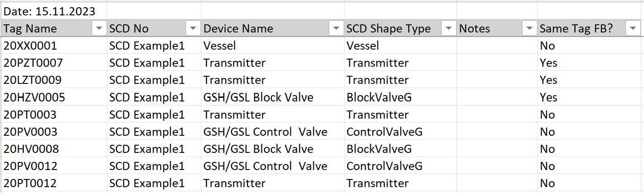This screenshot has width=644, height=193.
Task: Select cell with tag 20HZV0005
Action: 54,97
